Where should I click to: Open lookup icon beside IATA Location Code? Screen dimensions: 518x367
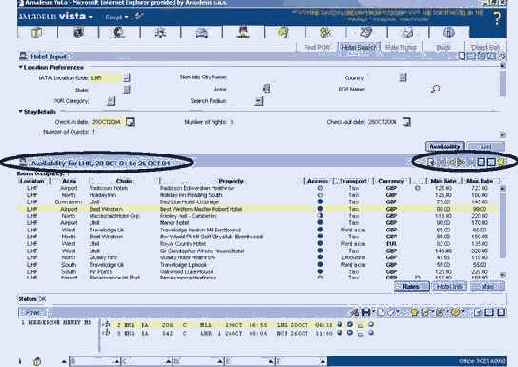coord(127,77)
